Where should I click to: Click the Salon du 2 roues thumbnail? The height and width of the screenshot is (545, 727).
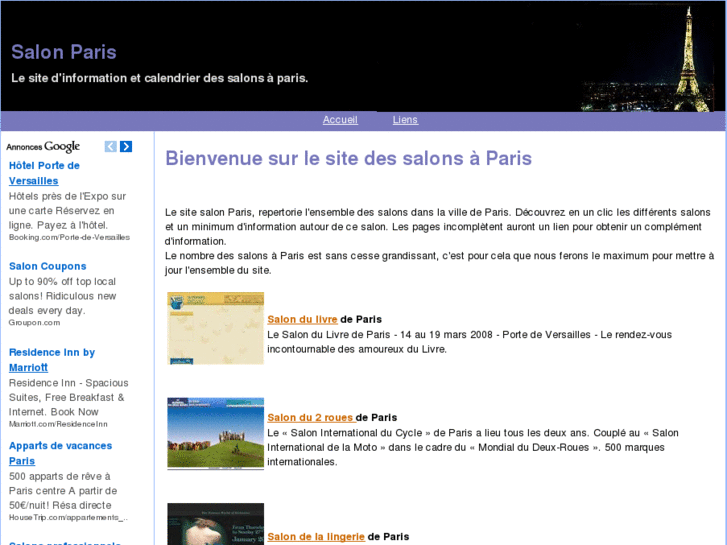pos(216,433)
